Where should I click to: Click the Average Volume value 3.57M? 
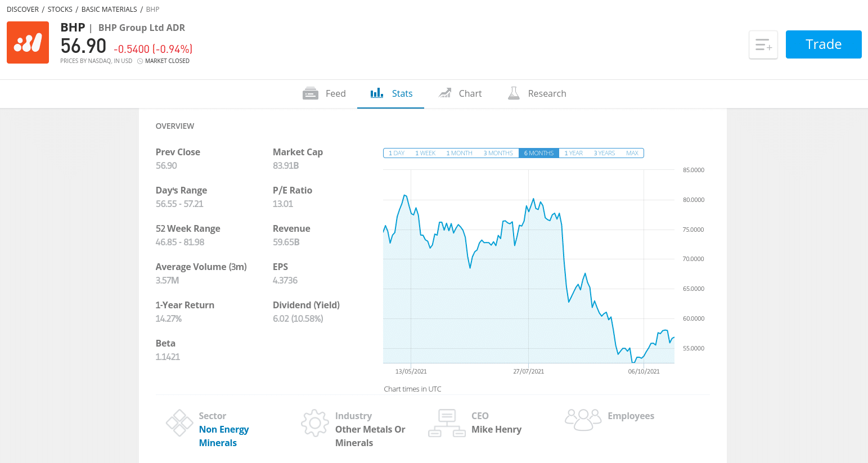tap(168, 280)
